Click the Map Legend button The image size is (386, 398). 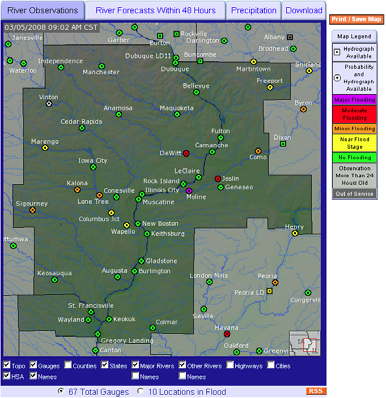point(354,36)
